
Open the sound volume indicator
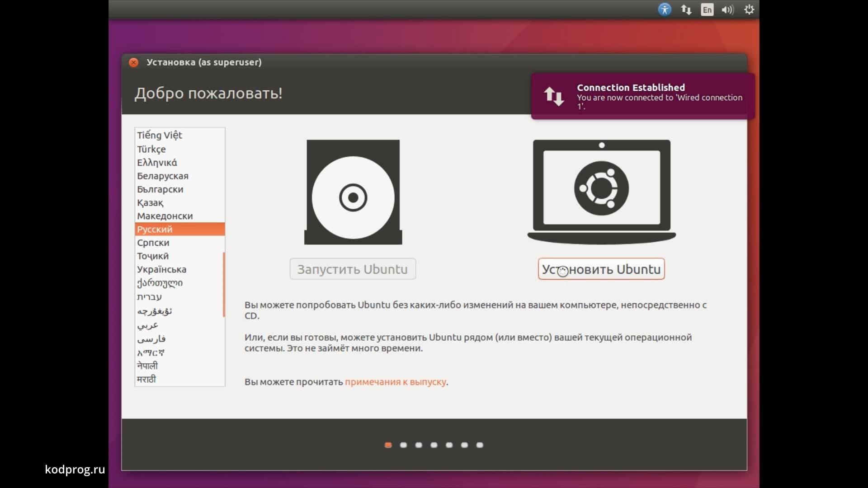click(728, 9)
